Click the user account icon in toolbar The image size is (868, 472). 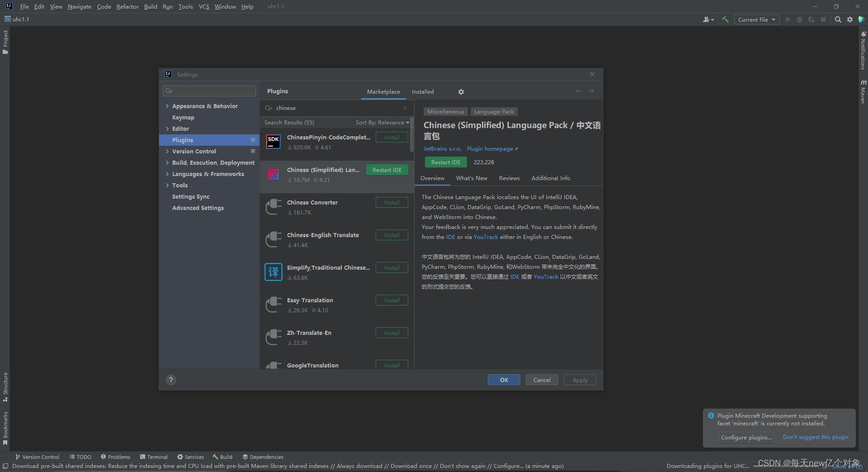pos(708,19)
